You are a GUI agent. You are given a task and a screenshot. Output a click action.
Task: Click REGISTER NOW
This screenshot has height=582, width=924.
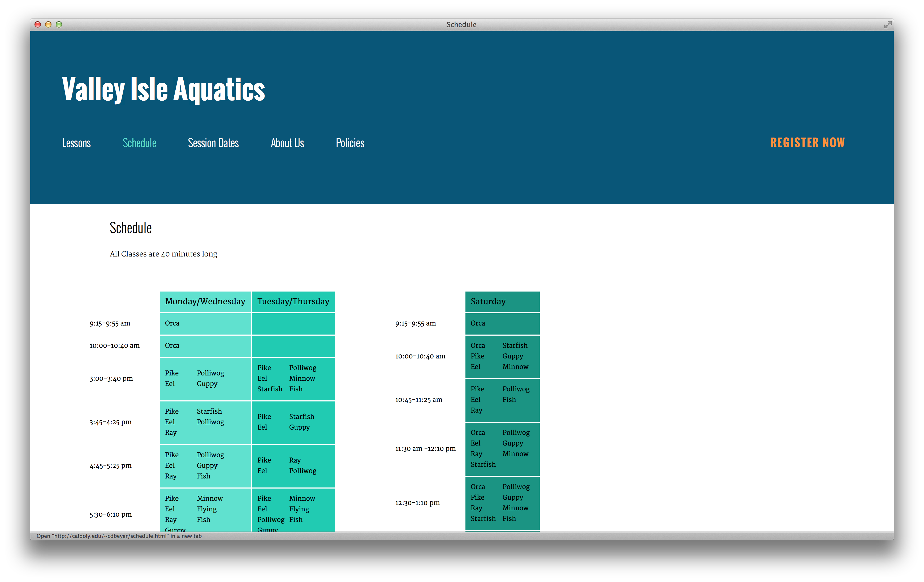(807, 142)
